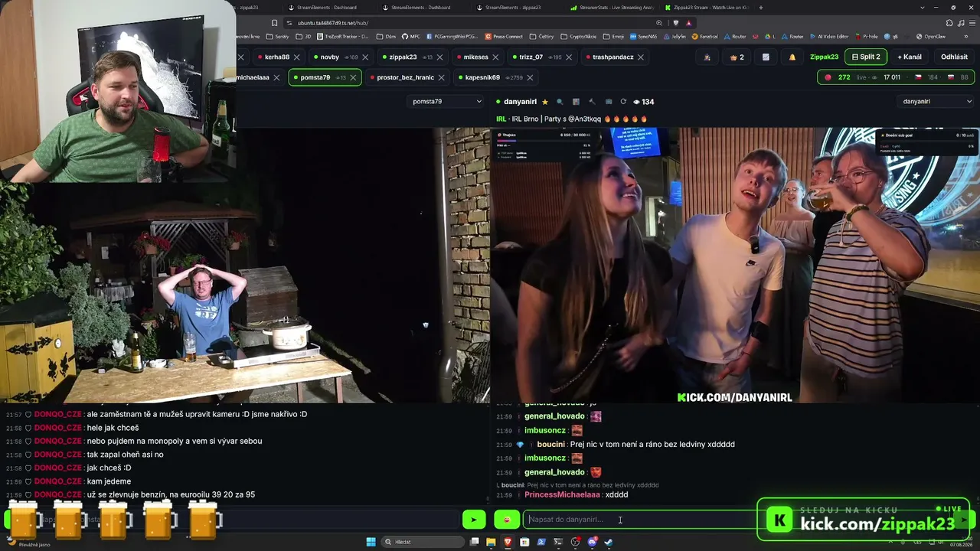Viewport: 980px width, 551px height.
Task: Open the Zippak23 profile link
Action: 824,57
